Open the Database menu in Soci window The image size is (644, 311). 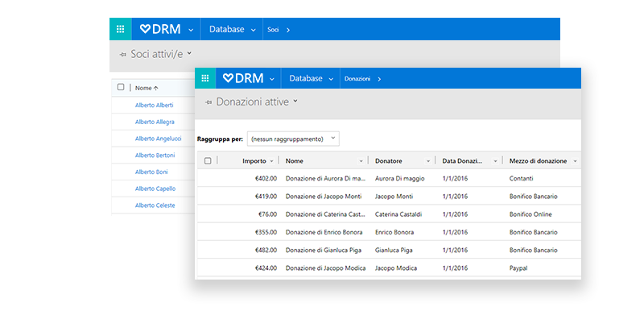(232, 30)
